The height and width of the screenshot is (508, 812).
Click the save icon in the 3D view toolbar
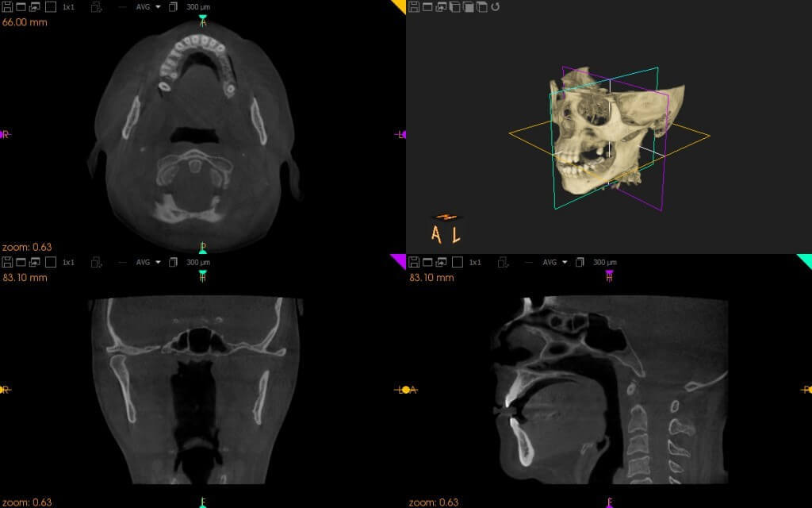tap(414, 7)
